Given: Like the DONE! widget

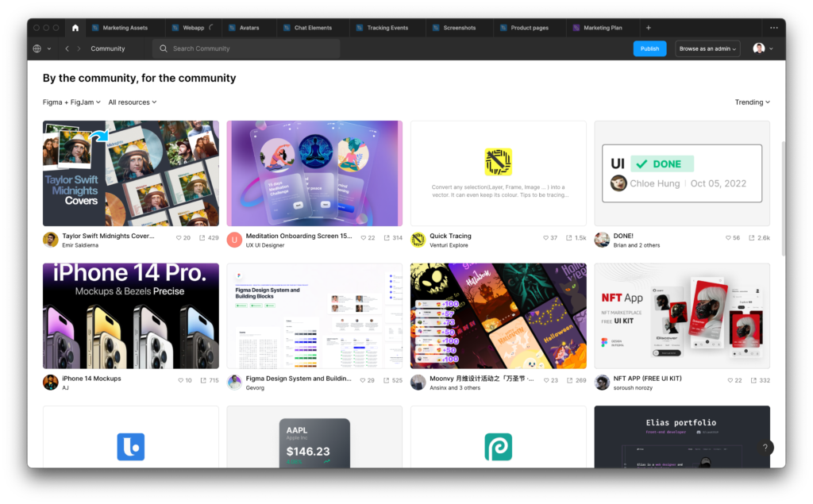Looking at the screenshot, I should point(729,238).
